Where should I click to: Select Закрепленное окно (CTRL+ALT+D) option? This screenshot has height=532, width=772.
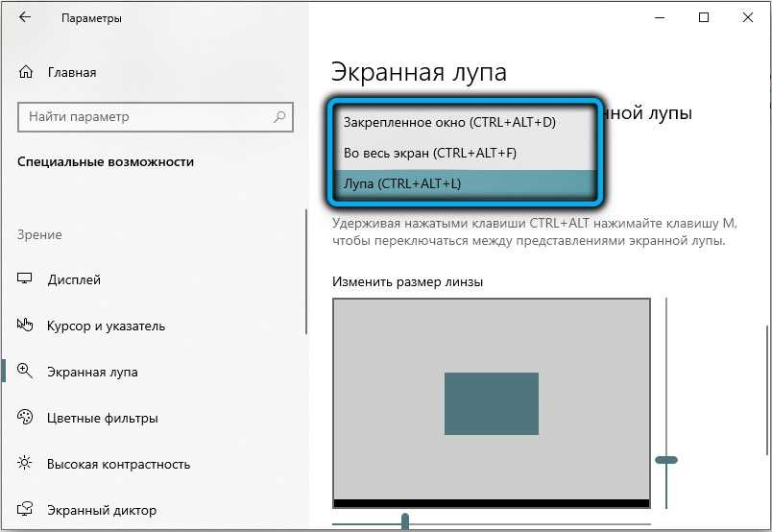(x=465, y=122)
